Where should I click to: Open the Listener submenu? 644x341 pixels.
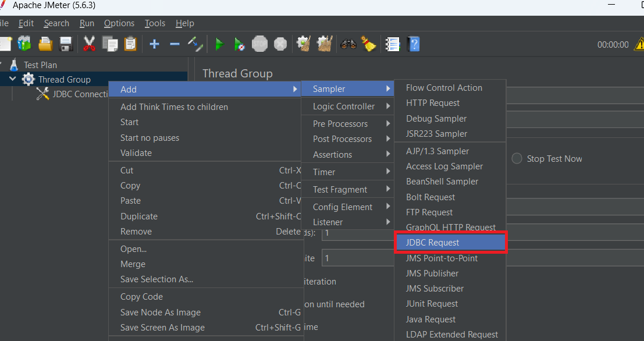click(348, 222)
